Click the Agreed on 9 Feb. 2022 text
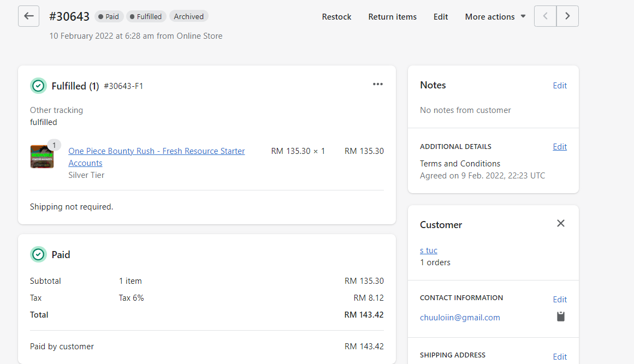 tap(482, 176)
